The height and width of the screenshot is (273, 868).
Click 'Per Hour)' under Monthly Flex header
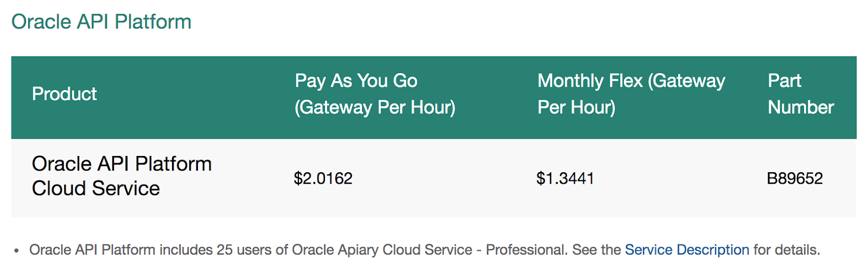576,107
